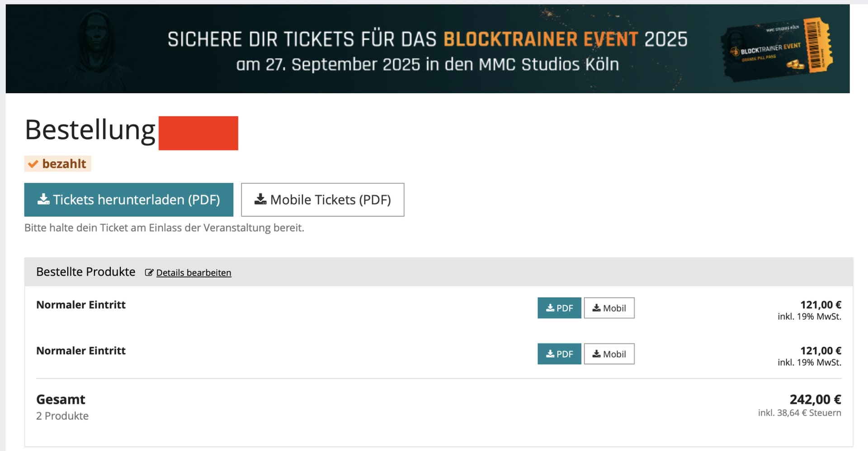The height and width of the screenshot is (451, 868).
Task: Click the 242,00 € total amount
Action: tap(815, 399)
